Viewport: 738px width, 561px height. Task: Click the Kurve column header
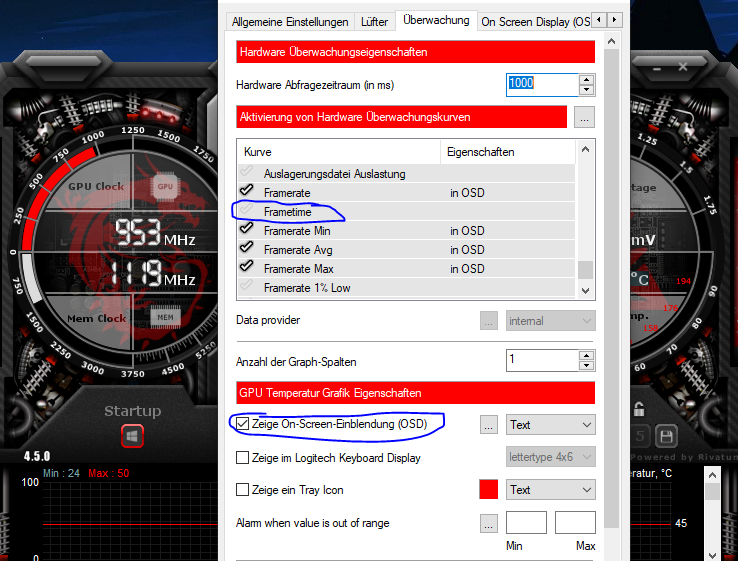coord(339,152)
